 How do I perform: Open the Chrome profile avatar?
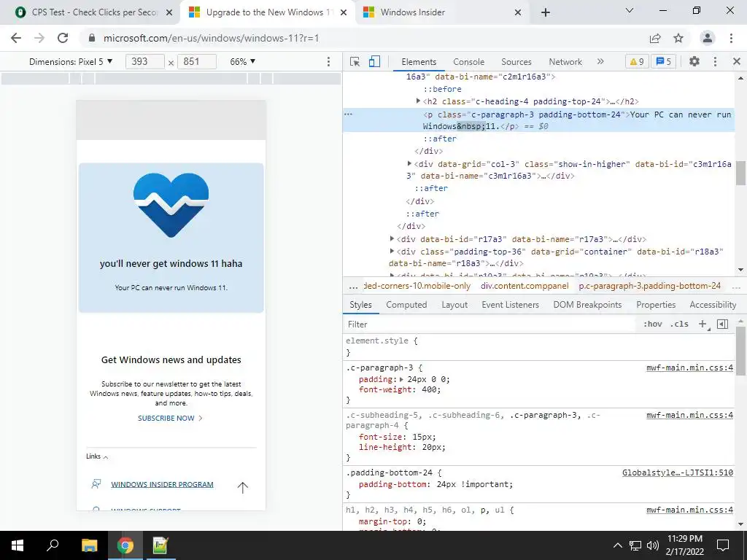pos(708,38)
